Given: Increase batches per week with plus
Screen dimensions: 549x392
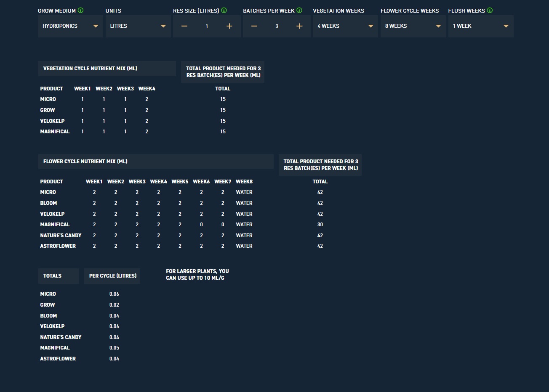Looking at the screenshot, I should click(299, 26).
